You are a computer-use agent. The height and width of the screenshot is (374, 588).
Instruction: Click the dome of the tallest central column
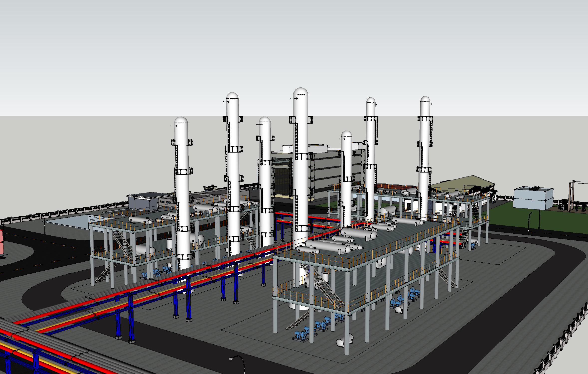coord(300,91)
